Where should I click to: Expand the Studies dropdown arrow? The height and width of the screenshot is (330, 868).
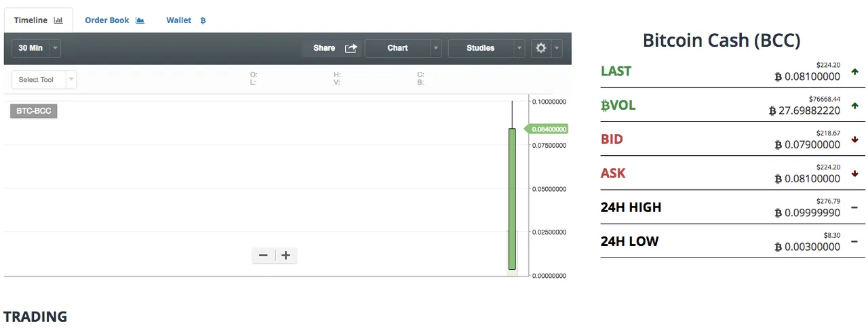(x=519, y=48)
